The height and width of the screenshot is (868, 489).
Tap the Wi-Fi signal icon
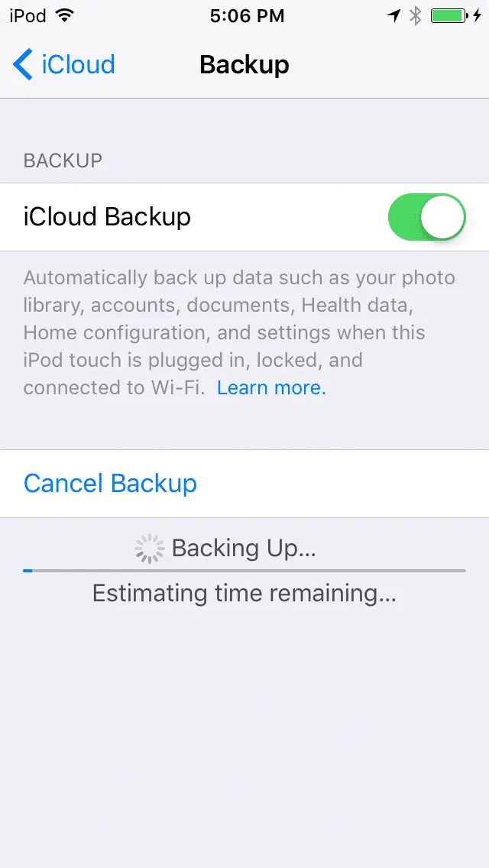[65, 15]
